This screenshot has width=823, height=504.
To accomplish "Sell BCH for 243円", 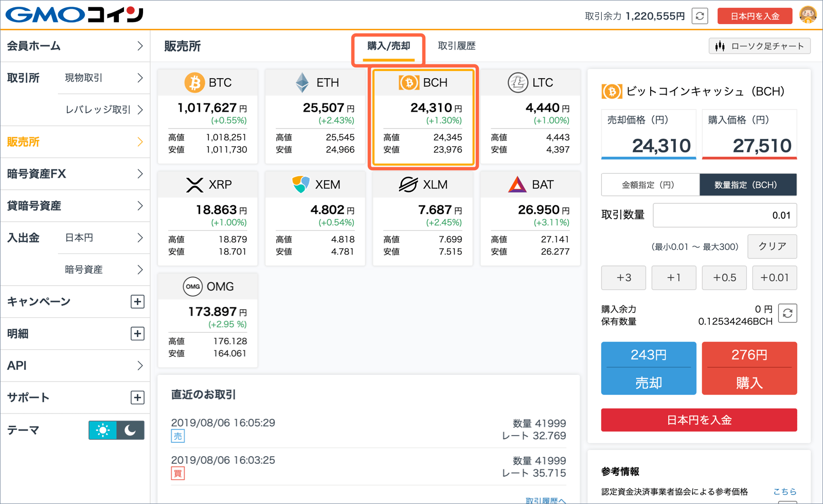I will pyautogui.click(x=649, y=368).
